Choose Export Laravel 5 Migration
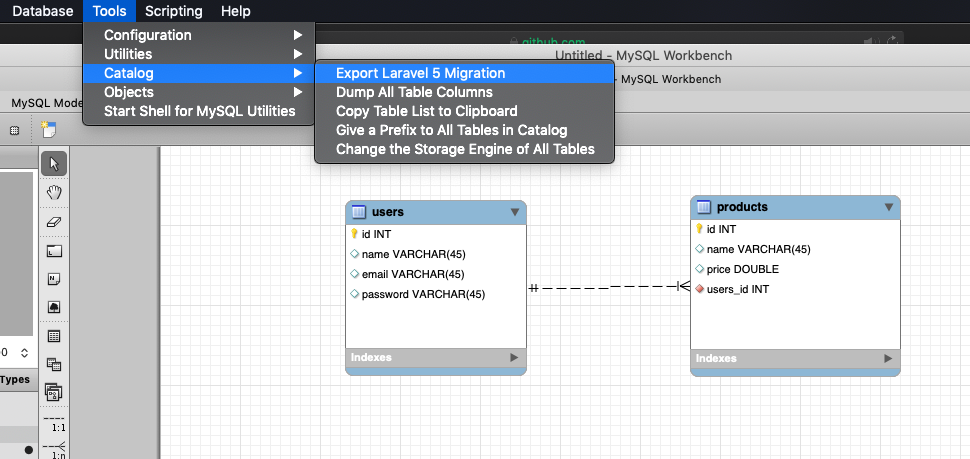This screenshot has width=970, height=459. coord(465,73)
